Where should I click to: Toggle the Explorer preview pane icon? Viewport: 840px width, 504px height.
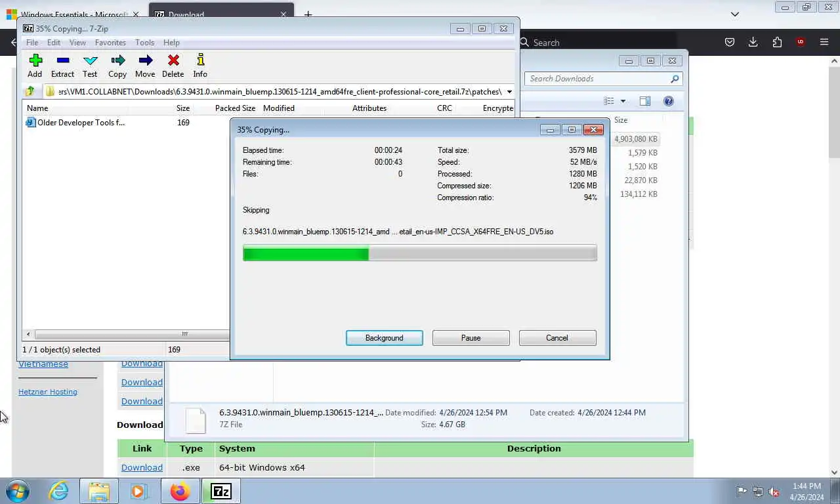(x=645, y=101)
